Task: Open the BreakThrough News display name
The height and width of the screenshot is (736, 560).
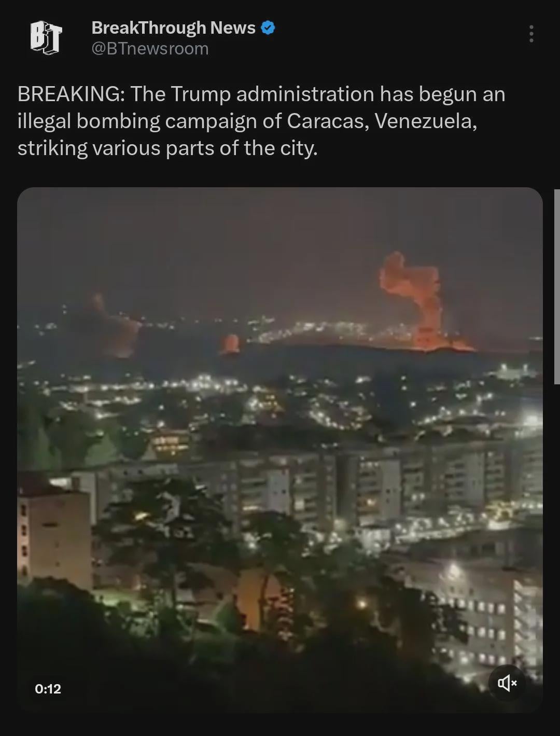Action: (173, 27)
